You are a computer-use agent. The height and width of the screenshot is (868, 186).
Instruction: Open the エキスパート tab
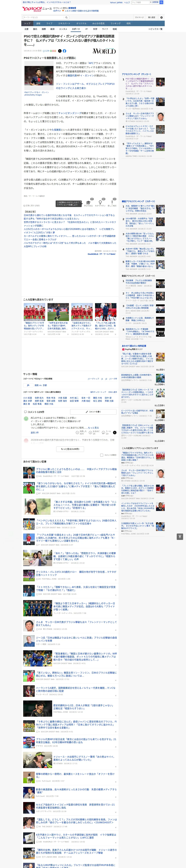64,24
